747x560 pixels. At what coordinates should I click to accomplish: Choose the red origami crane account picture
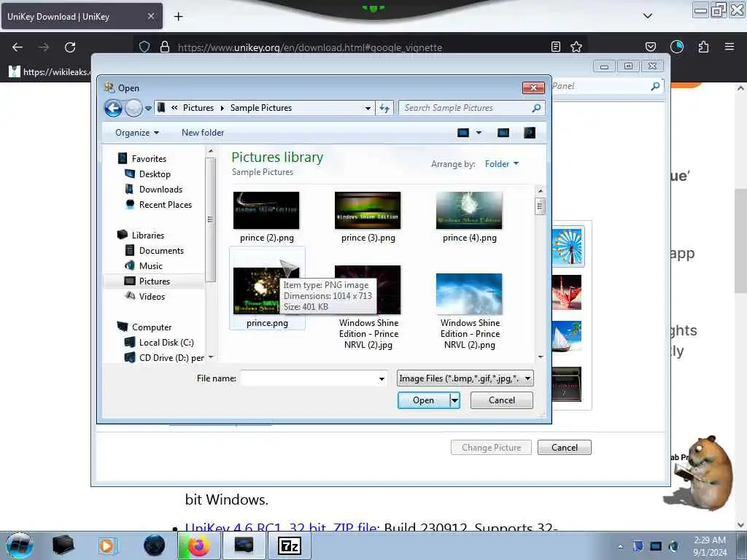coord(567,292)
